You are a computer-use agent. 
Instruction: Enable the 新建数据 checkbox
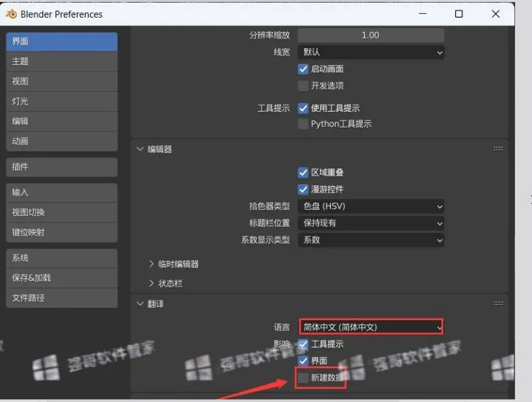[x=303, y=377]
